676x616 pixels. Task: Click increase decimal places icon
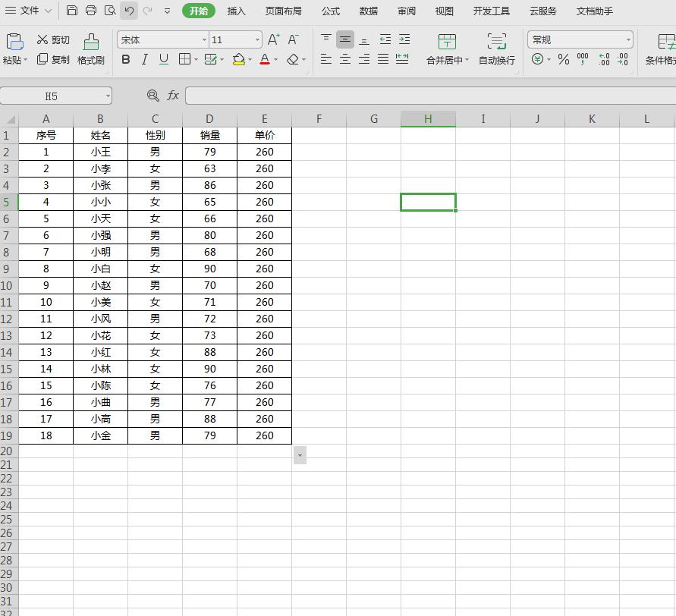point(605,59)
